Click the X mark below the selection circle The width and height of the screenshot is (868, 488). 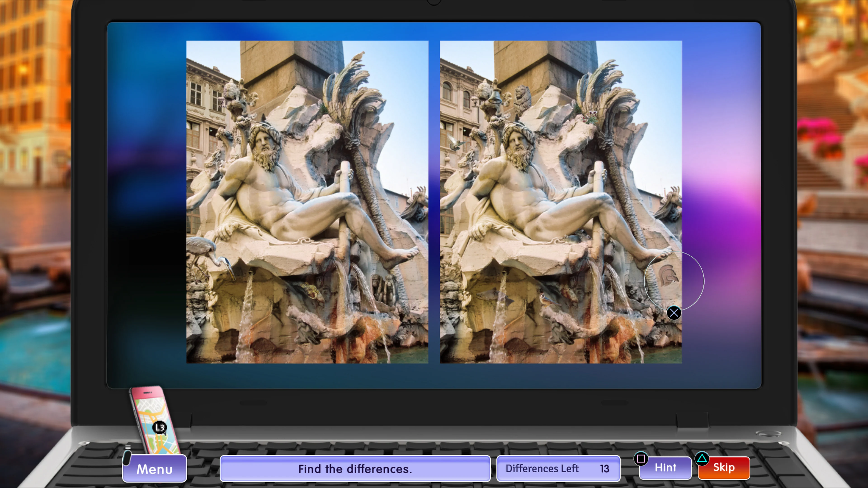click(674, 313)
